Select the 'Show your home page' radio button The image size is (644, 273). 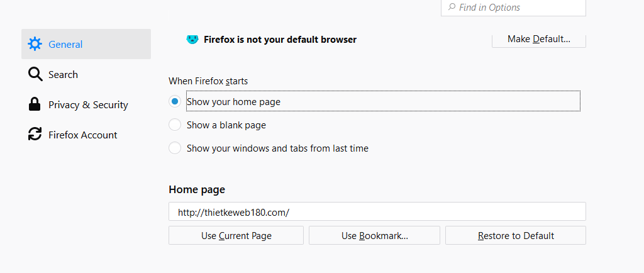tap(175, 101)
